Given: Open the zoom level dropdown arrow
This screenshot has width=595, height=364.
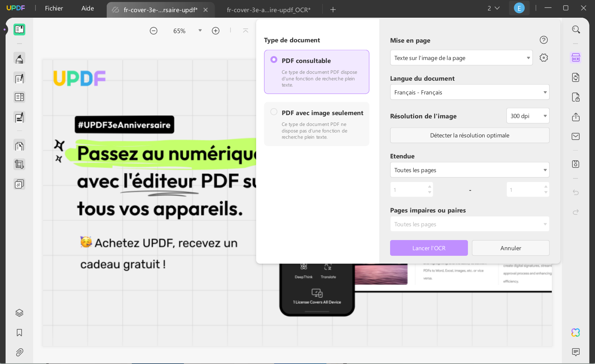Looking at the screenshot, I should [200, 31].
